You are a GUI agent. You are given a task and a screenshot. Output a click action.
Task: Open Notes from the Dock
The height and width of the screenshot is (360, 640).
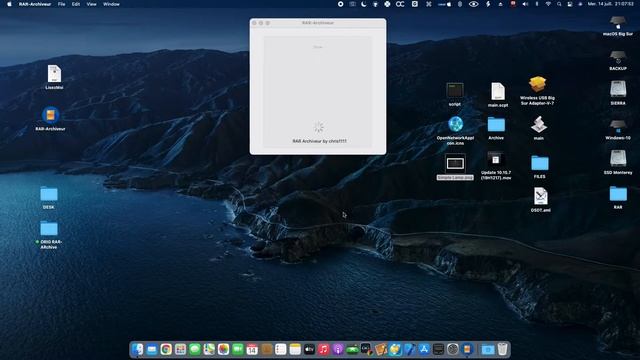(x=295, y=349)
